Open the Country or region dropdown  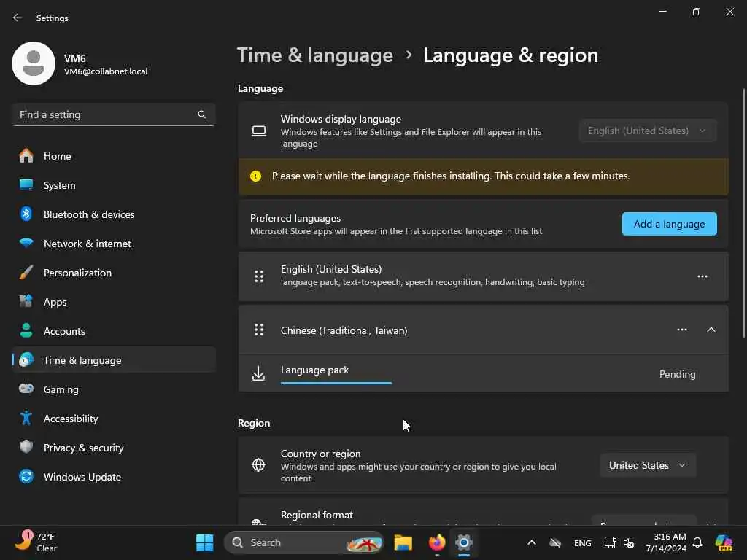648,465
